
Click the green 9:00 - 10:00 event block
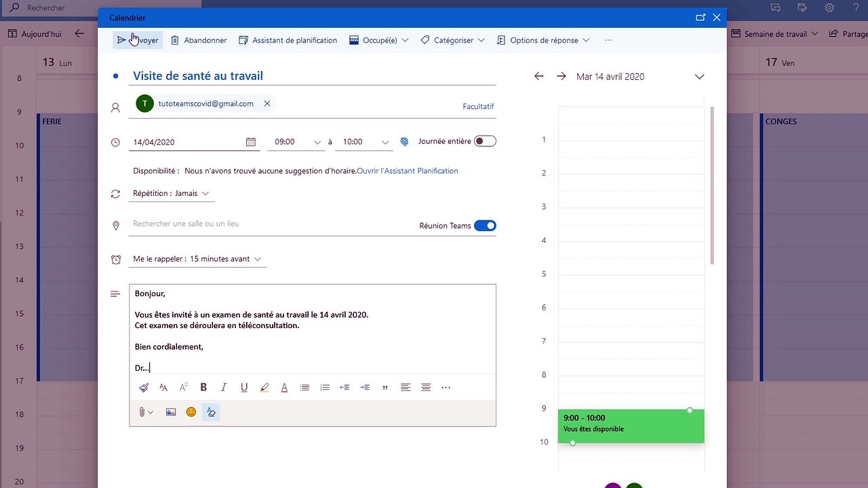pyautogui.click(x=631, y=426)
